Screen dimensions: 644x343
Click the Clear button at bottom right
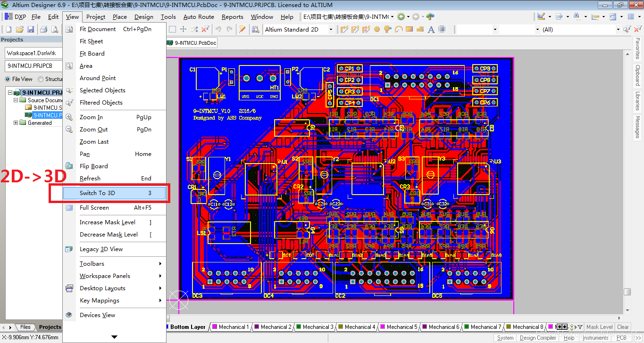point(623,327)
